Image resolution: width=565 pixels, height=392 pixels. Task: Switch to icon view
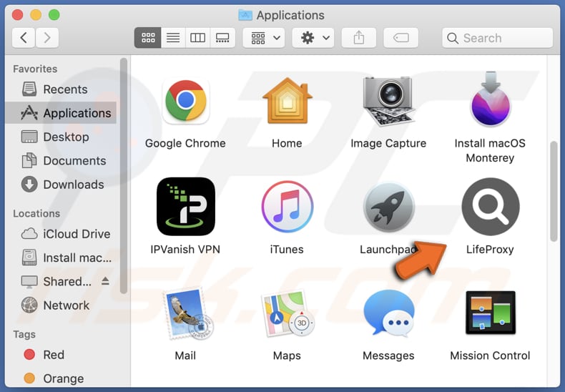point(148,37)
